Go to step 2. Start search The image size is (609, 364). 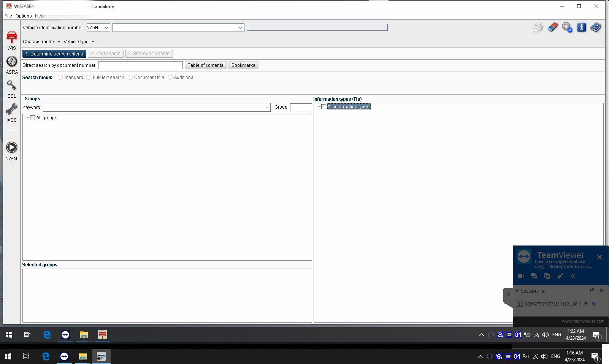point(106,54)
